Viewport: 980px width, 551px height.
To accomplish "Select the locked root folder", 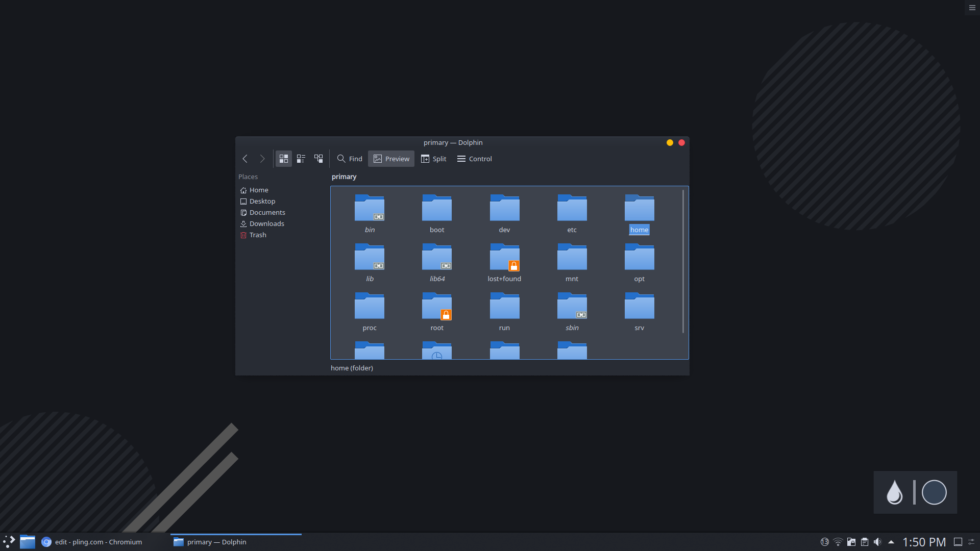I will tap(437, 306).
